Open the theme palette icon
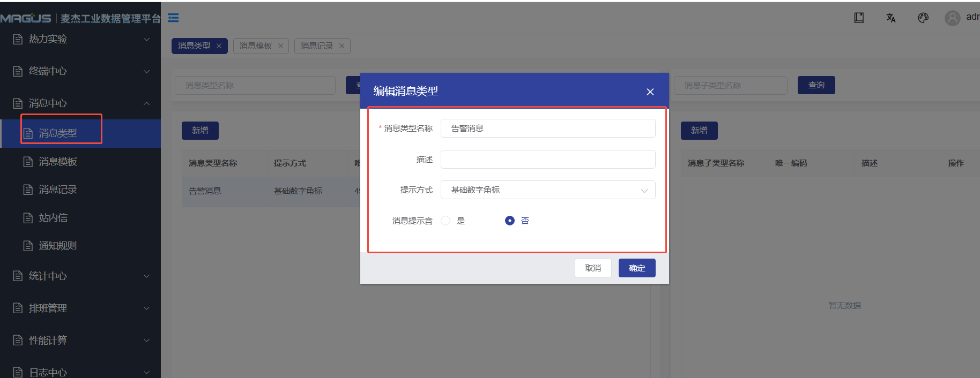 pos(923,18)
